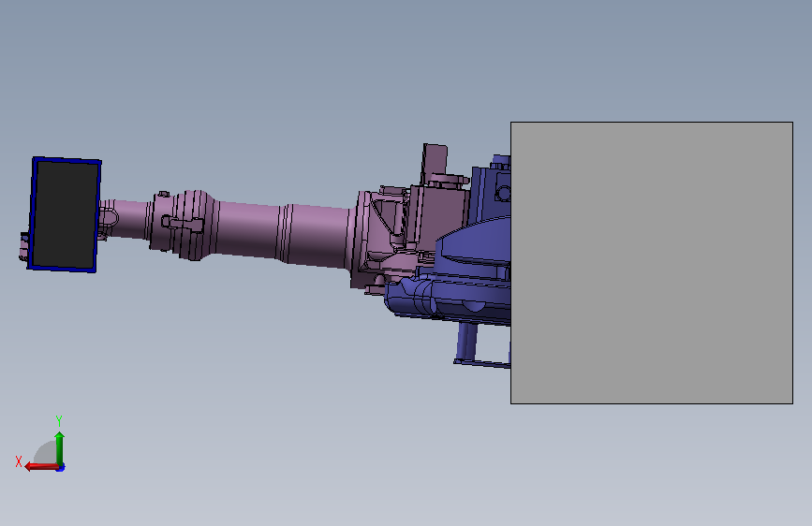Select the ring grooves on the pink shaft
The image size is (812, 526).
point(286,233)
